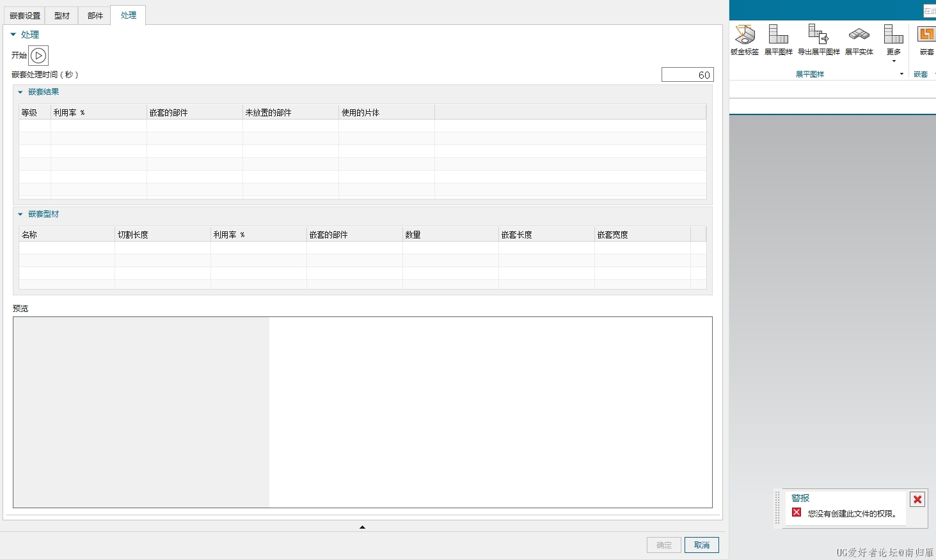This screenshot has width=936, height=560.
Task: Click the 等级 column header
Action: [35, 113]
